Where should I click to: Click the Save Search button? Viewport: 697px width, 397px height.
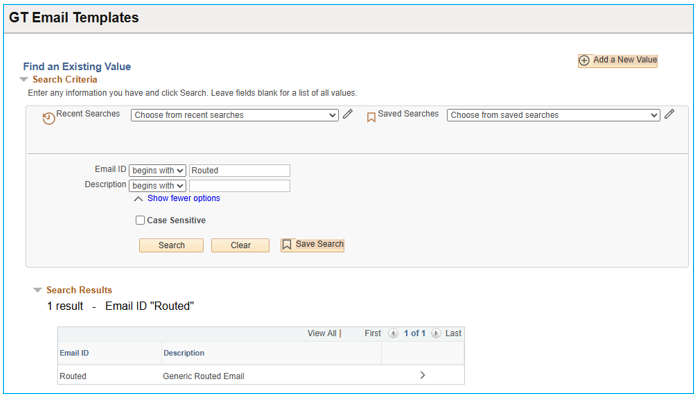pyautogui.click(x=312, y=245)
